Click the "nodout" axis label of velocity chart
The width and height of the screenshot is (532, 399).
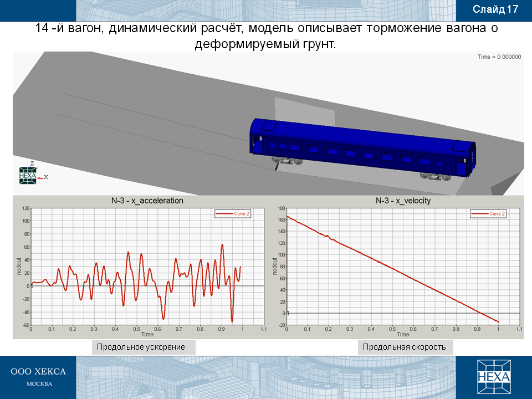(275, 266)
